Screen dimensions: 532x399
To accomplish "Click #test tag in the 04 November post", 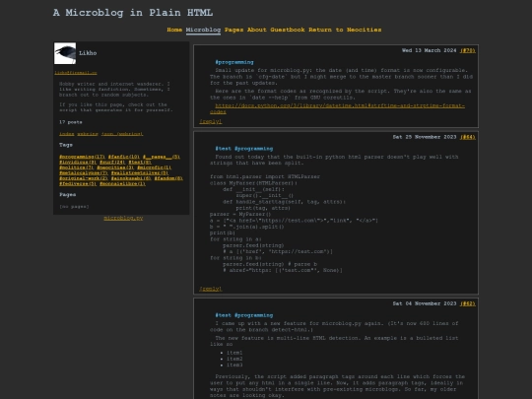I will [x=223, y=315].
